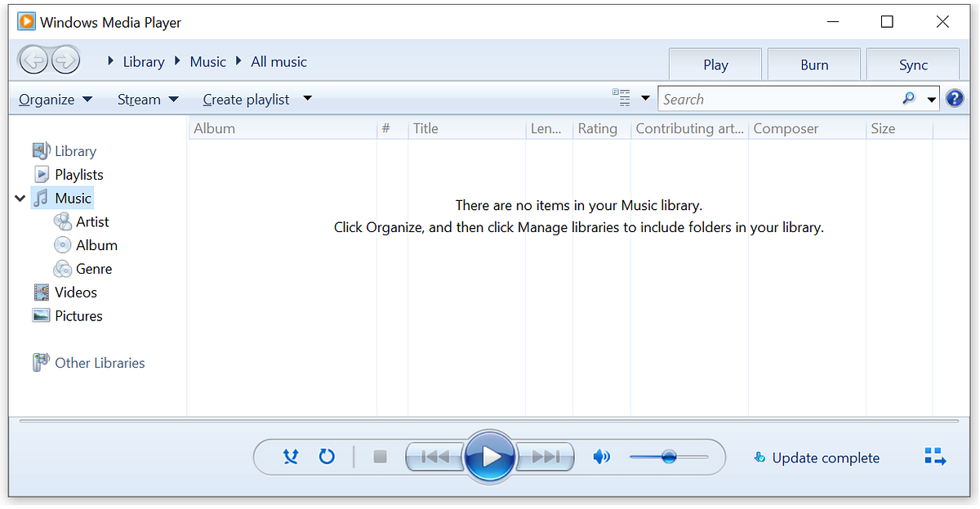The height and width of the screenshot is (509, 980).
Task: Collapse the Music tree node
Action: point(20,198)
